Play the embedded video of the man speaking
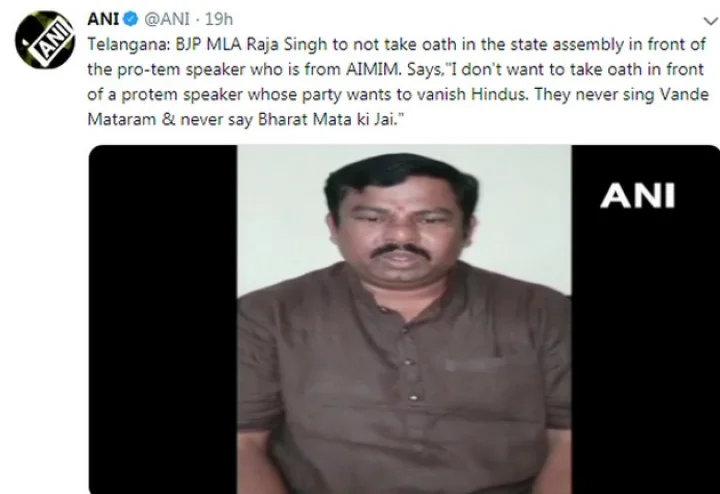Image resolution: width=720 pixels, height=494 pixels. (404, 319)
